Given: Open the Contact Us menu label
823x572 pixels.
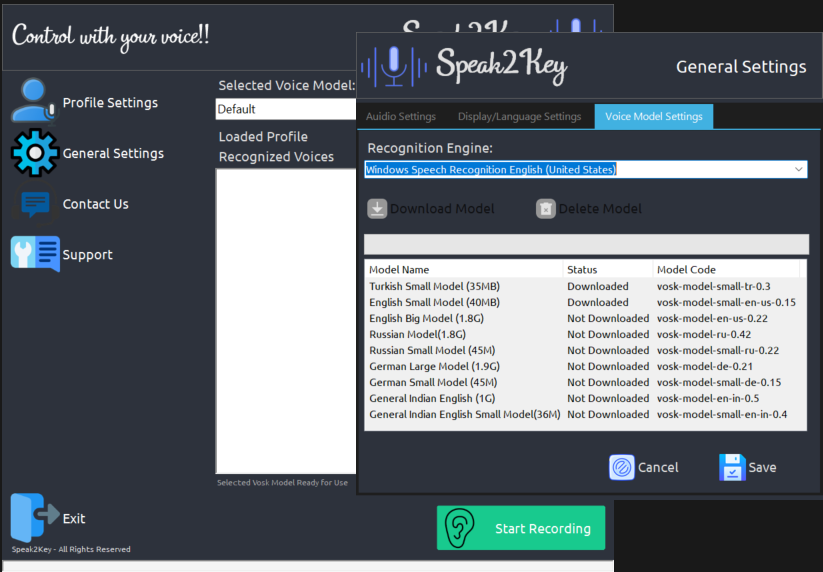Looking at the screenshot, I should (96, 204).
